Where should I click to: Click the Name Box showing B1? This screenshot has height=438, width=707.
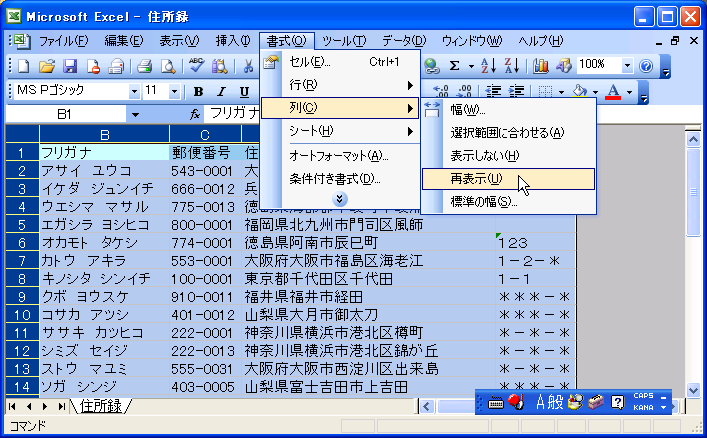65,115
